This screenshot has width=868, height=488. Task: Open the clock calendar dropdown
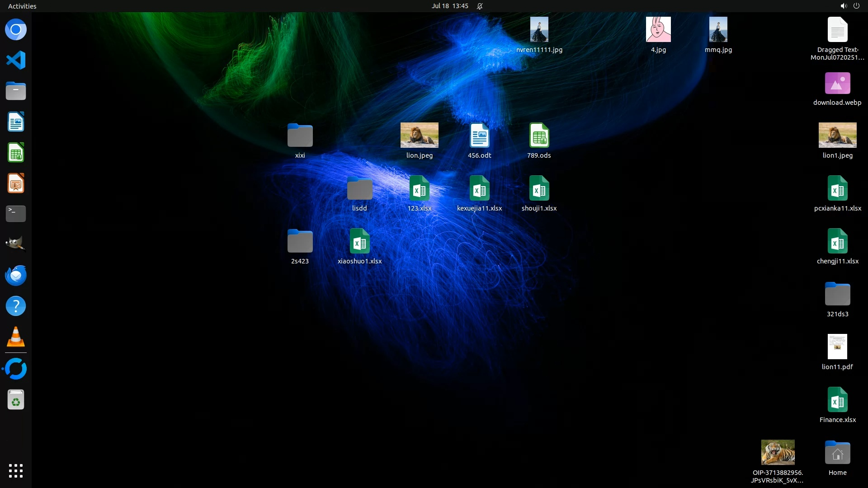(x=450, y=6)
